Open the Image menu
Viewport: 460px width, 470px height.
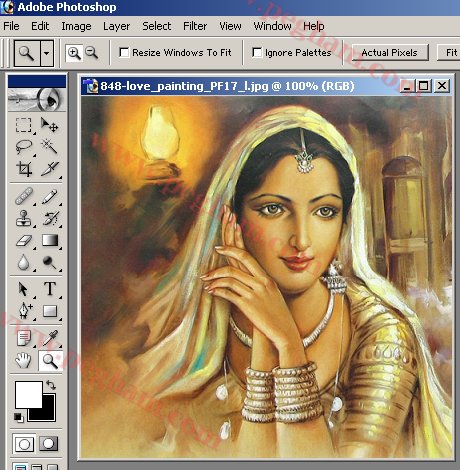click(76, 26)
